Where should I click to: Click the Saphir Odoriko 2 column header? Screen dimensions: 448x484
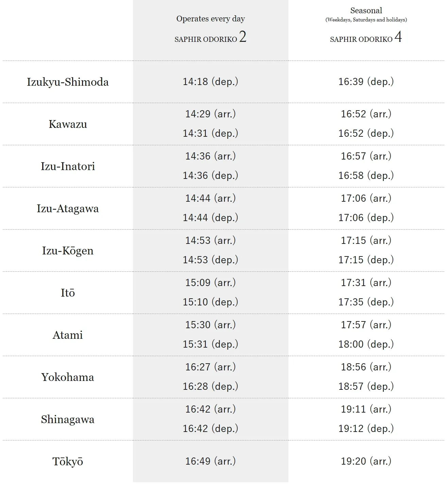[x=210, y=37]
